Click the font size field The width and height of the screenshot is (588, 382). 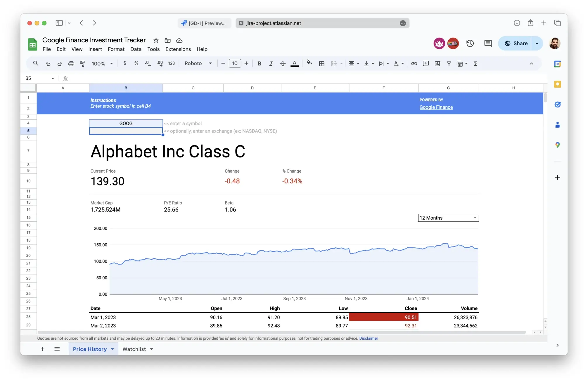[x=235, y=63]
